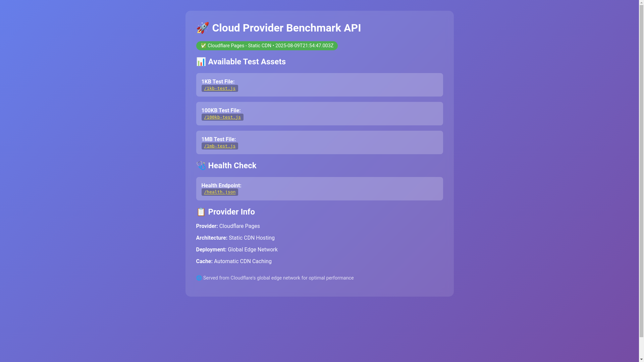
Task: Click the Provider: Cloudflare Pages line
Action: (228, 226)
